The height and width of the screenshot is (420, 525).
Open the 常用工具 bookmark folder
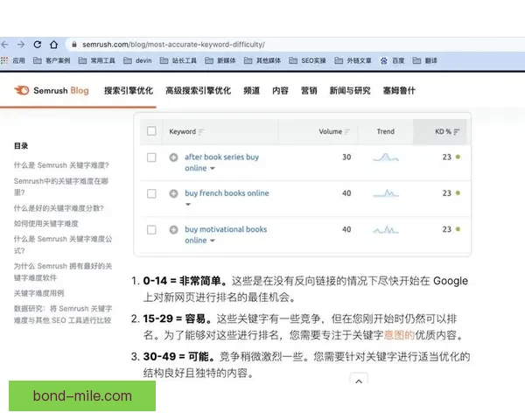(x=96, y=60)
